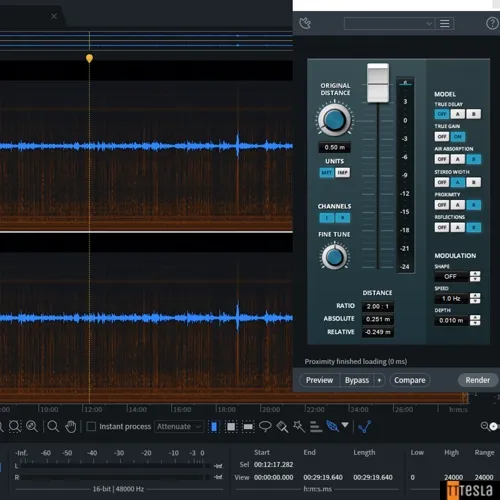The image size is (500, 500).
Task: Set Reflections to model A
Action: [458, 227]
